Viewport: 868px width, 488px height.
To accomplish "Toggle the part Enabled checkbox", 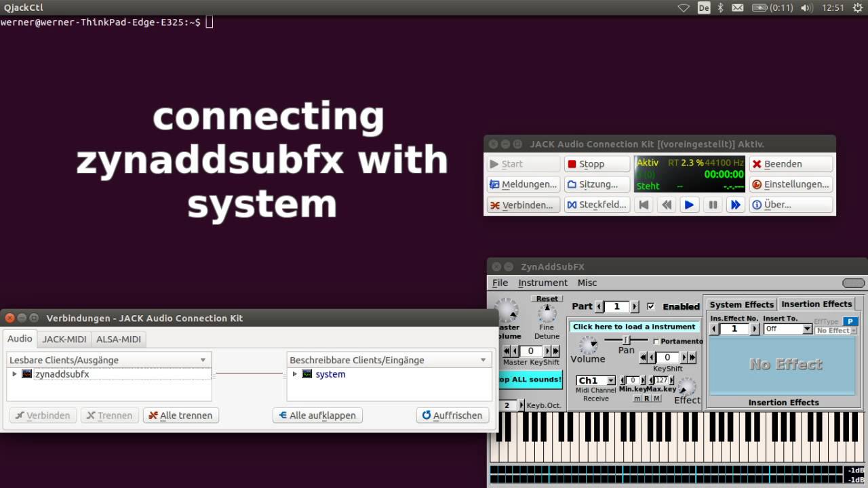I will pos(651,306).
